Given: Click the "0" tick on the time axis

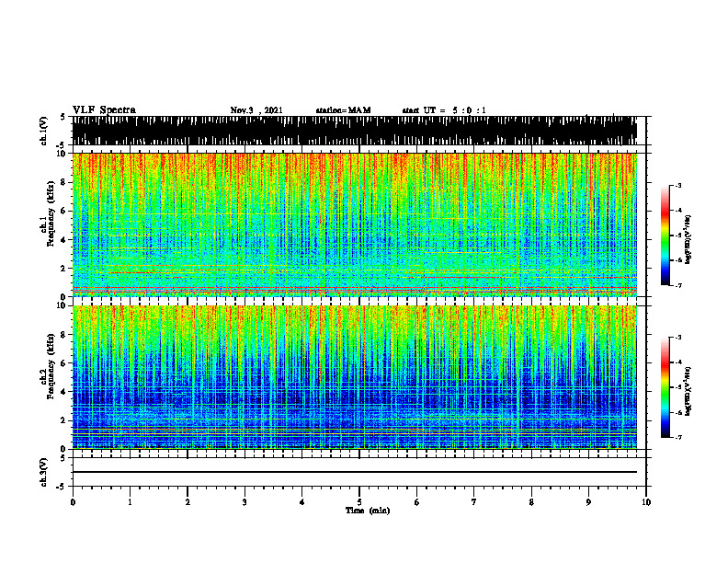Looking at the screenshot, I should pos(73,502).
